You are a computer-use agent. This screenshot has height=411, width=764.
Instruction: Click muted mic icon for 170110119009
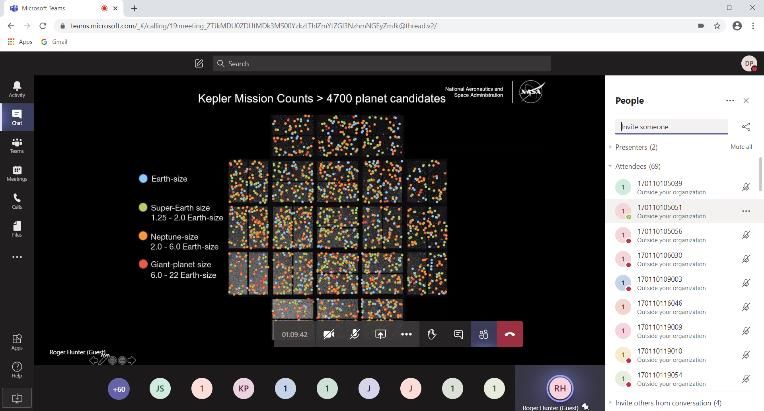(746, 331)
